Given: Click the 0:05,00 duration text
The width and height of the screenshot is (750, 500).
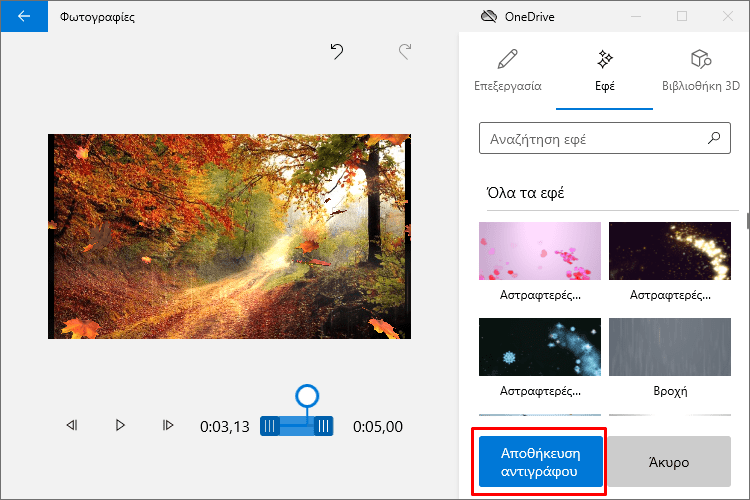Looking at the screenshot, I should pyautogui.click(x=378, y=426).
